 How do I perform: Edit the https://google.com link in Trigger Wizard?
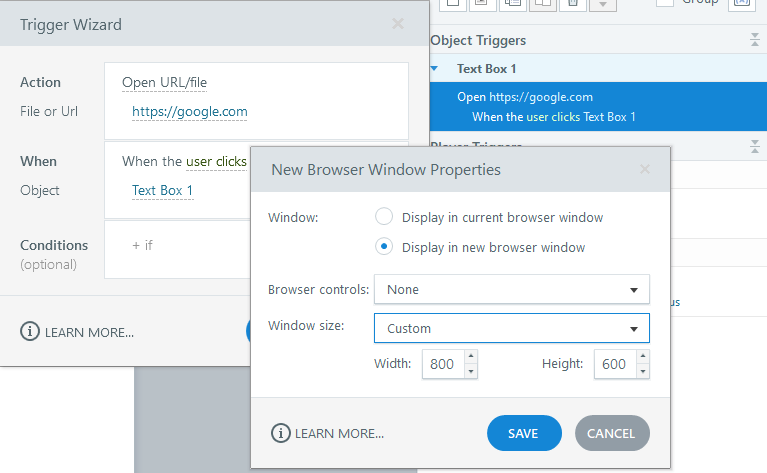pos(189,112)
